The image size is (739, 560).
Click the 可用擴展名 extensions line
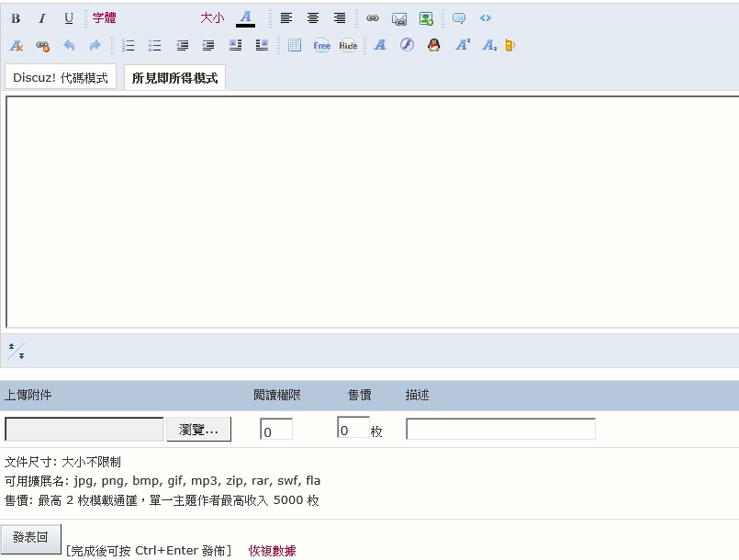coord(162,481)
